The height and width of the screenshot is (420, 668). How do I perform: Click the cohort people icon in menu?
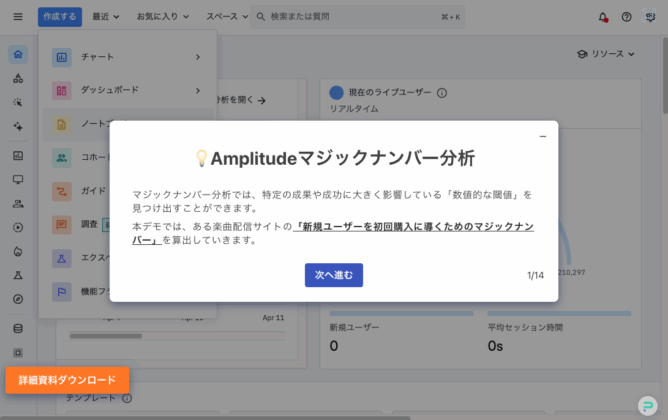62,158
